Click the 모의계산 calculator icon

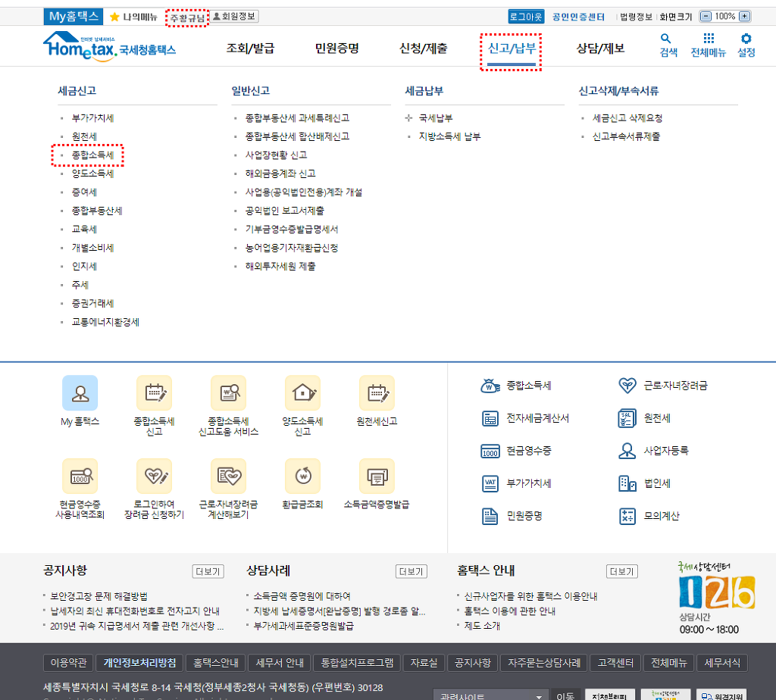tap(627, 516)
